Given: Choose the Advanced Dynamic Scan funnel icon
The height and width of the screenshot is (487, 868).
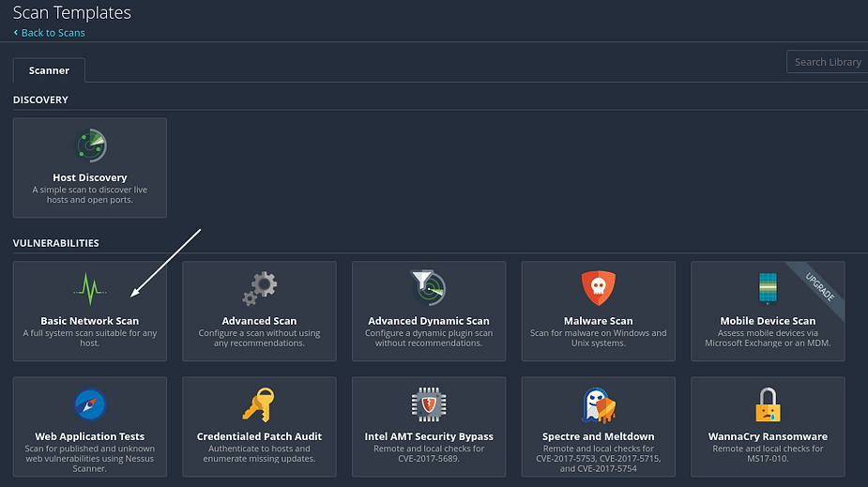Looking at the screenshot, I should [x=429, y=288].
